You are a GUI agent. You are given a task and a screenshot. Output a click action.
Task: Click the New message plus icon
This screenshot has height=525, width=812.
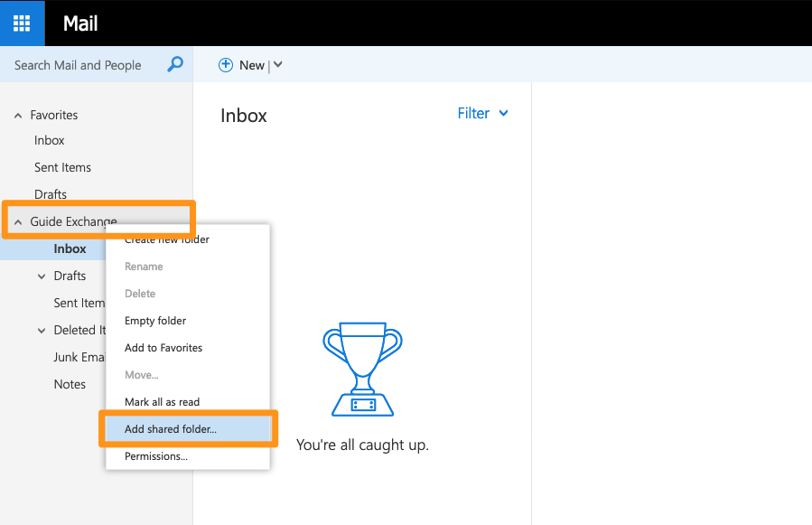225,64
